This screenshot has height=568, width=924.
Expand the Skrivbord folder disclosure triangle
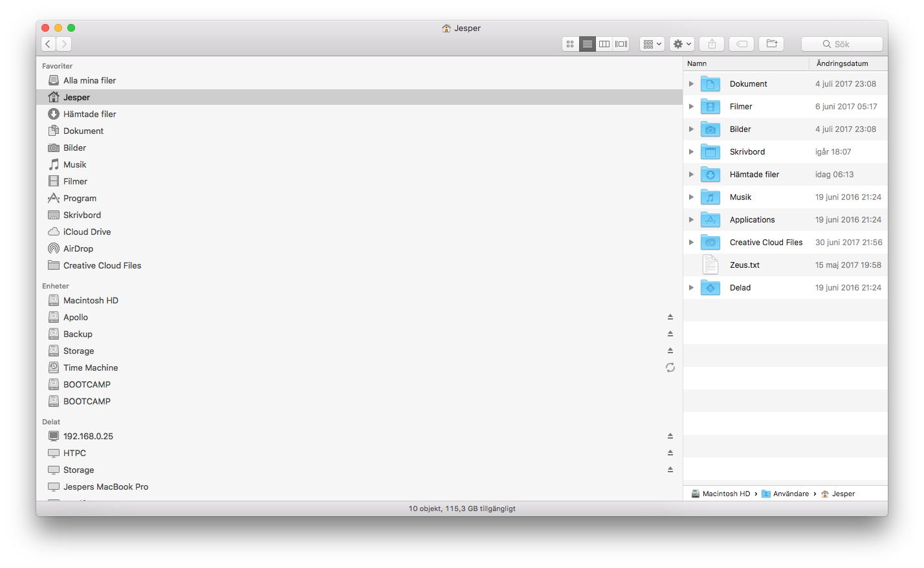pos(691,152)
